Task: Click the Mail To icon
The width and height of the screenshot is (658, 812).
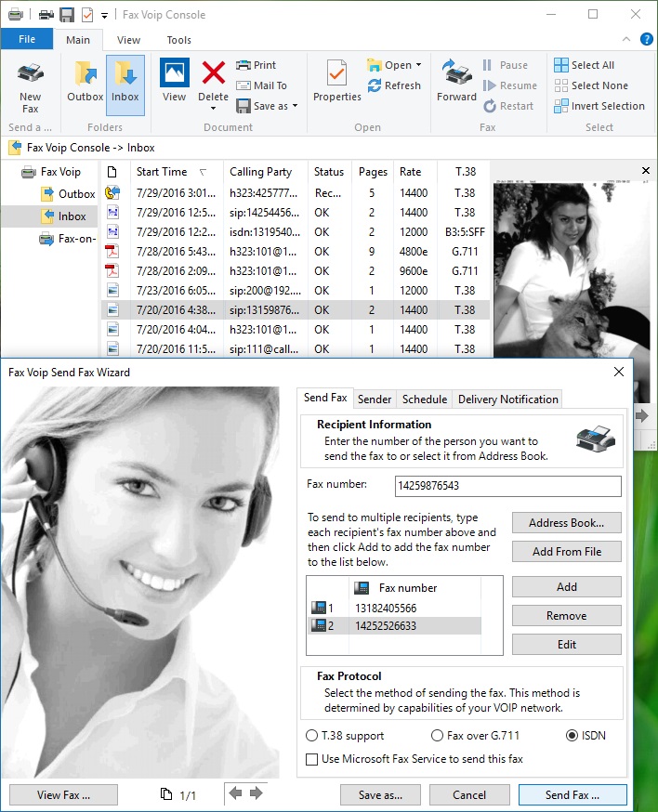Action: click(243, 85)
